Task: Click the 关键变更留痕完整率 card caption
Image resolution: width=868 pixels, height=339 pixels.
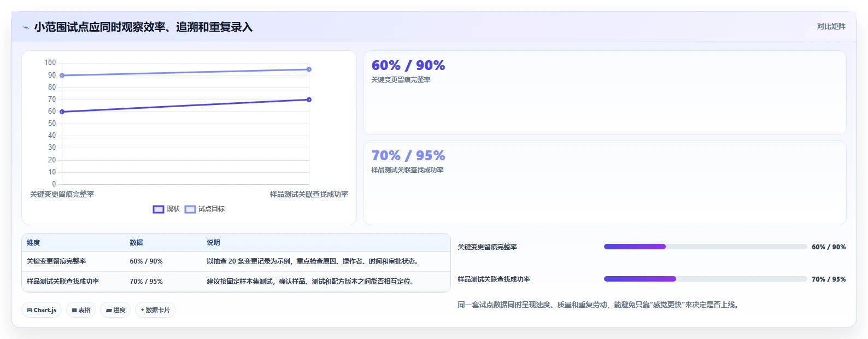Action: [x=401, y=80]
